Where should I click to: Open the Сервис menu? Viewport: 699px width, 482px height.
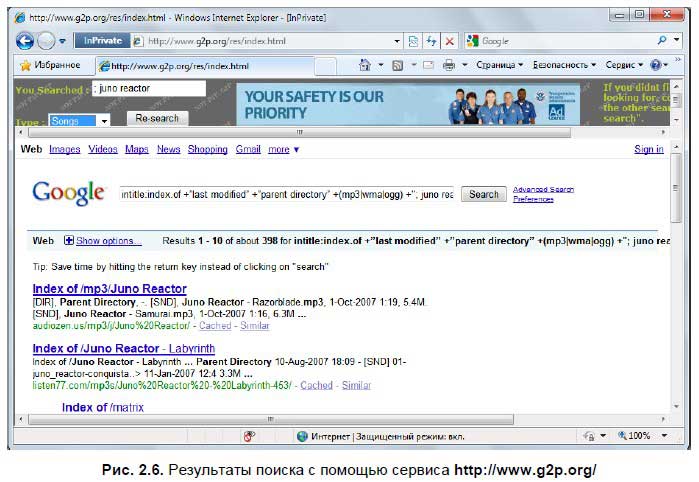pos(624,65)
